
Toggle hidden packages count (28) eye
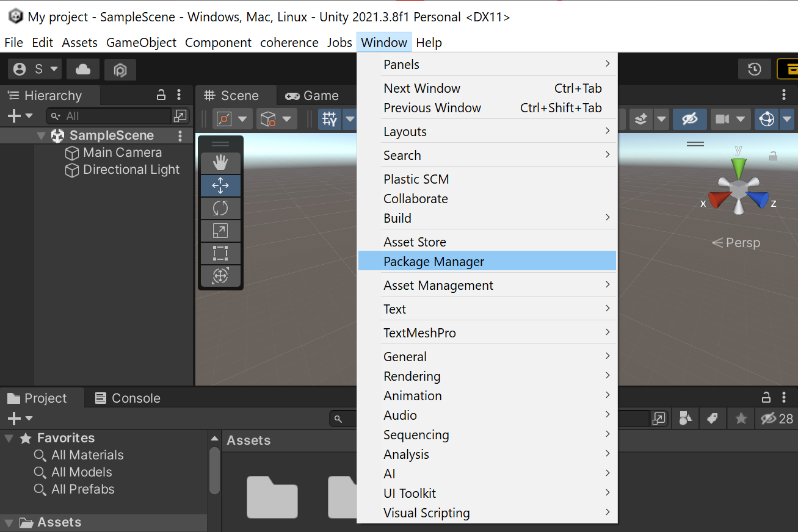pos(777,419)
